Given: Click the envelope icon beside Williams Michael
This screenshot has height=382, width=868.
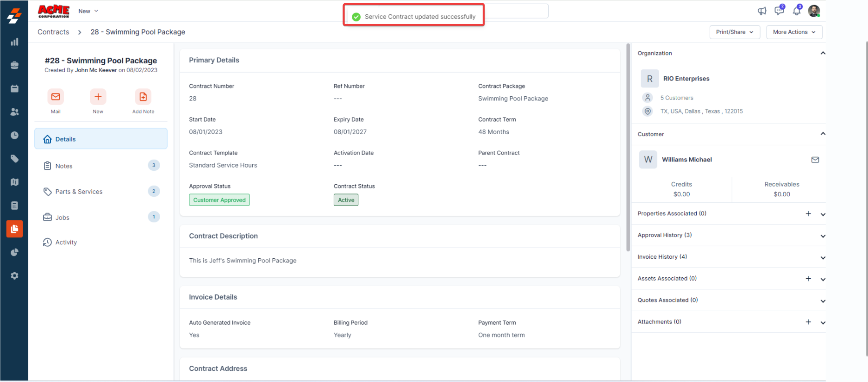Looking at the screenshot, I should tap(815, 160).
